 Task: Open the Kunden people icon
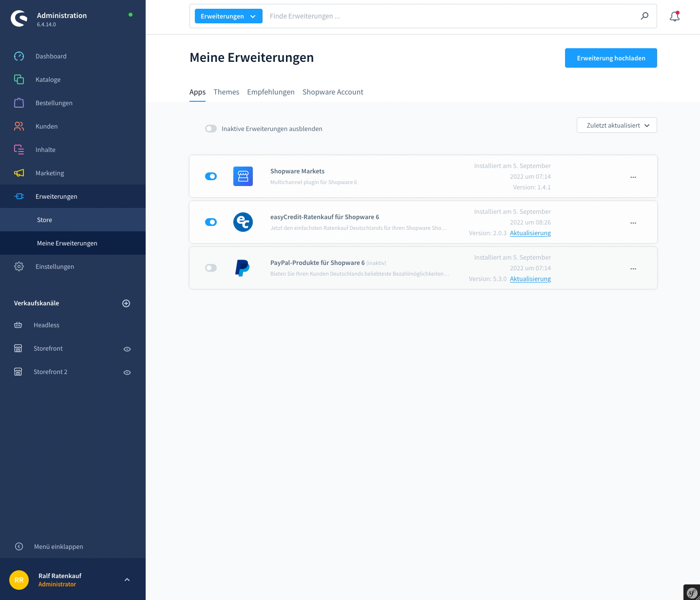coord(19,126)
